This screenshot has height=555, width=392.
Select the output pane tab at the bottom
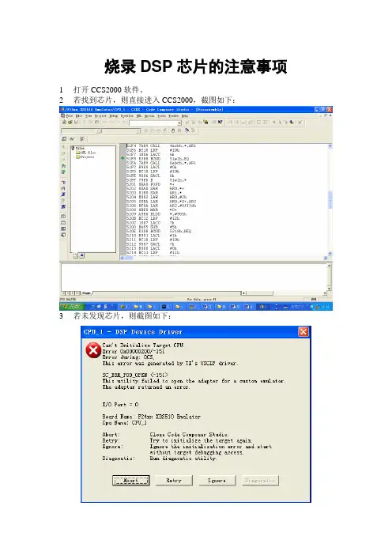point(86,293)
